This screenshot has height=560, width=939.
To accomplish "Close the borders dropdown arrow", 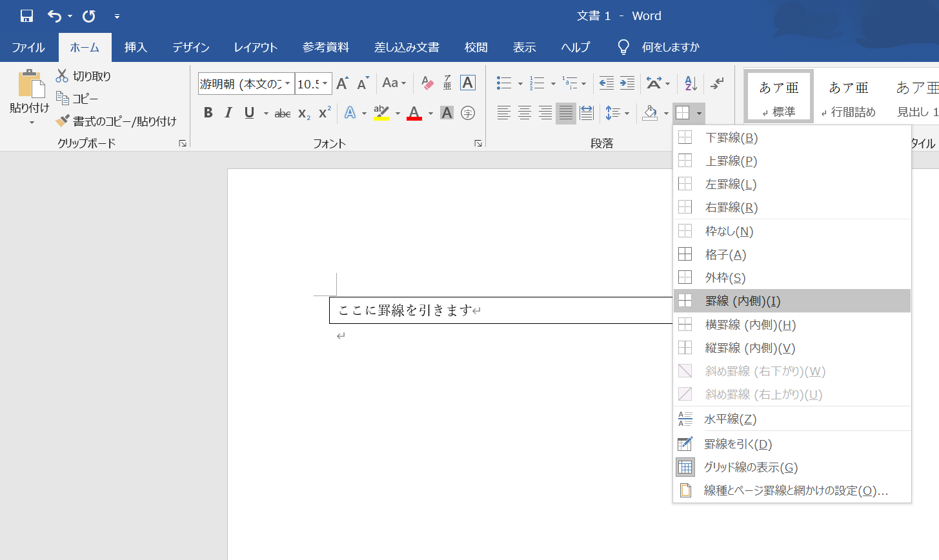I will [699, 114].
